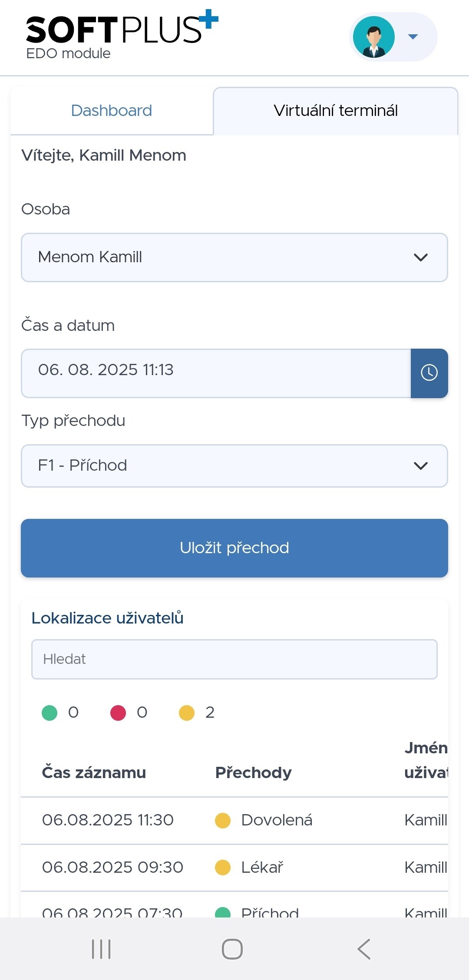469x980 pixels.
Task: Click the Hledat search field
Action: click(234, 659)
